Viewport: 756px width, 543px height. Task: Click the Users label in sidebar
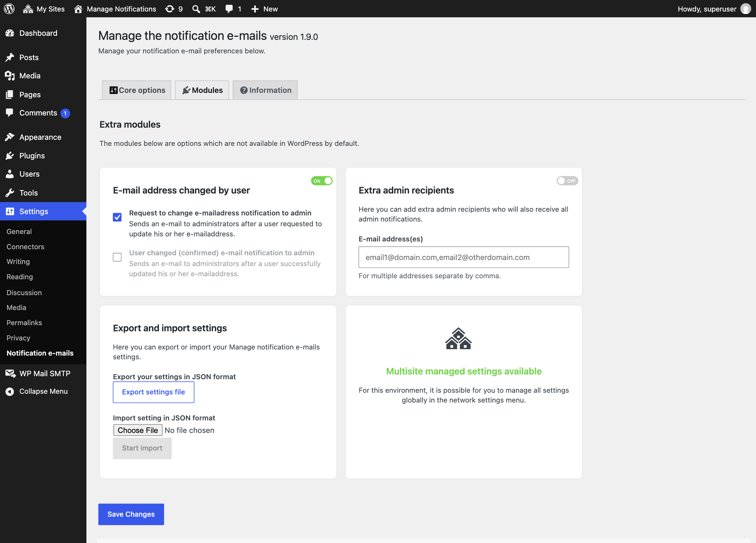pyautogui.click(x=29, y=174)
